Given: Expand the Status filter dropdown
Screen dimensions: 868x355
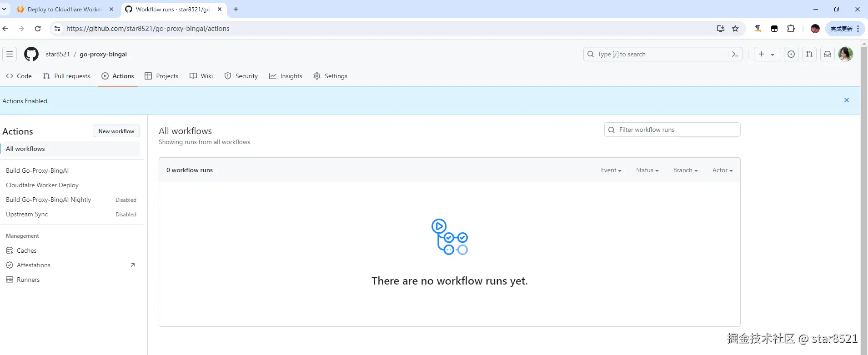Looking at the screenshot, I should (647, 170).
